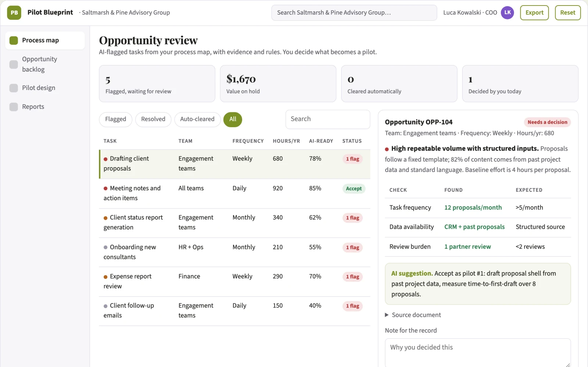Click the Reset button
The width and height of the screenshot is (588, 367).
[568, 12]
